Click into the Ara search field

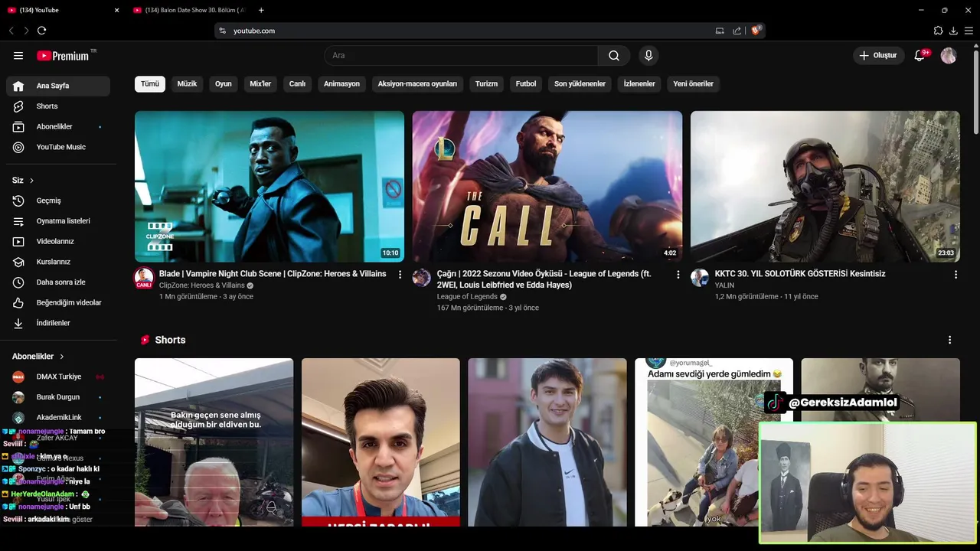462,56
